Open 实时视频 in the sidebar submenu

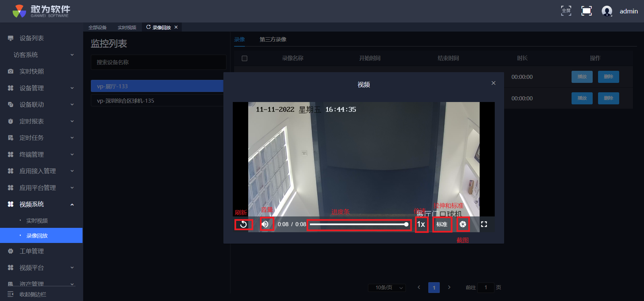pos(37,220)
